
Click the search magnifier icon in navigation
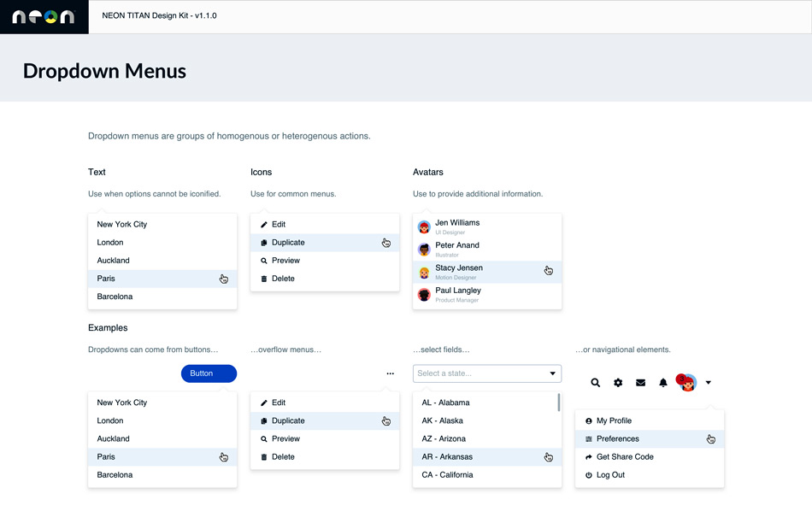[x=596, y=383]
